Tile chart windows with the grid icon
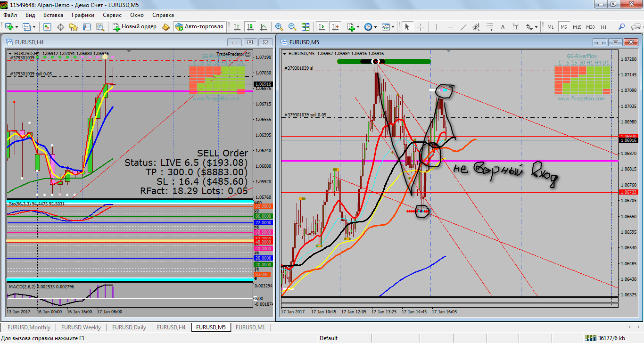This screenshot has height=343, width=644. (x=305, y=27)
